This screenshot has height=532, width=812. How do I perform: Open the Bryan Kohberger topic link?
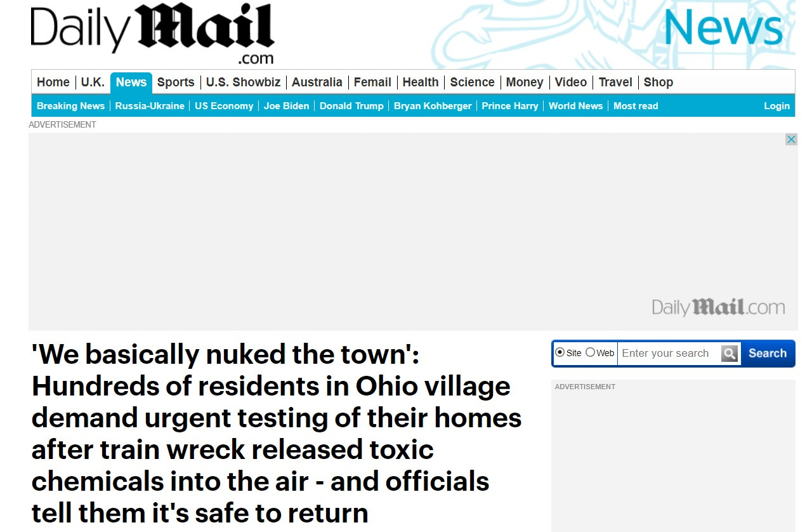click(433, 106)
